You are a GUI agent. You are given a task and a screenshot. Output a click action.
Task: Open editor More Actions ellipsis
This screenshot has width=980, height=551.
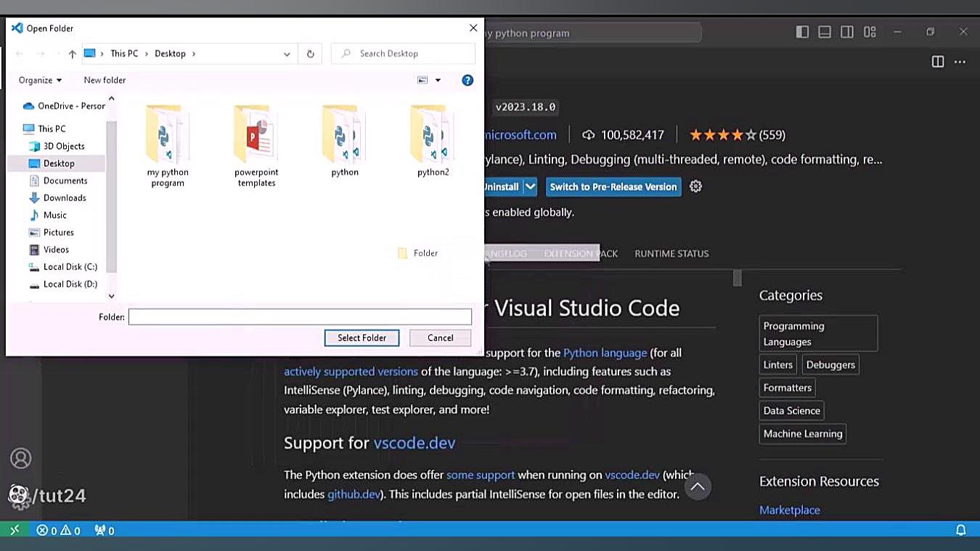coord(960,62)
